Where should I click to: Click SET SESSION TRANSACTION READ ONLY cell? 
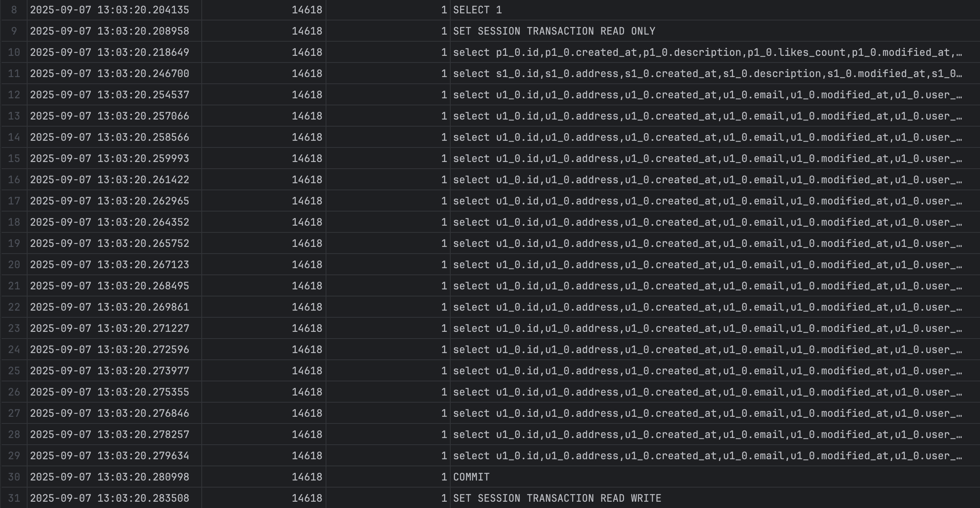554,31
